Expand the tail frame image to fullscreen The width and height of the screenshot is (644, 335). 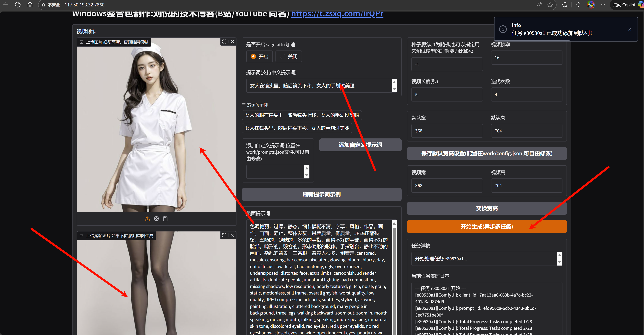[224, 235]
